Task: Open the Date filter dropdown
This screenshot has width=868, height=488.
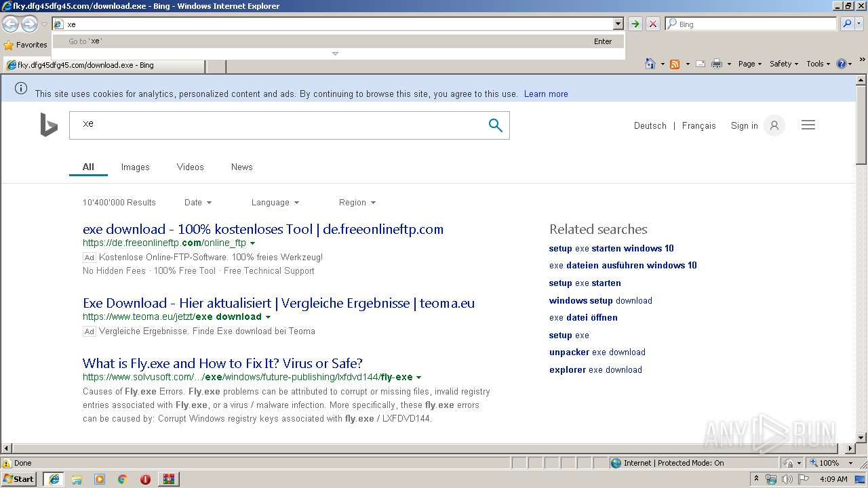Action: click(x=198, y=203)
